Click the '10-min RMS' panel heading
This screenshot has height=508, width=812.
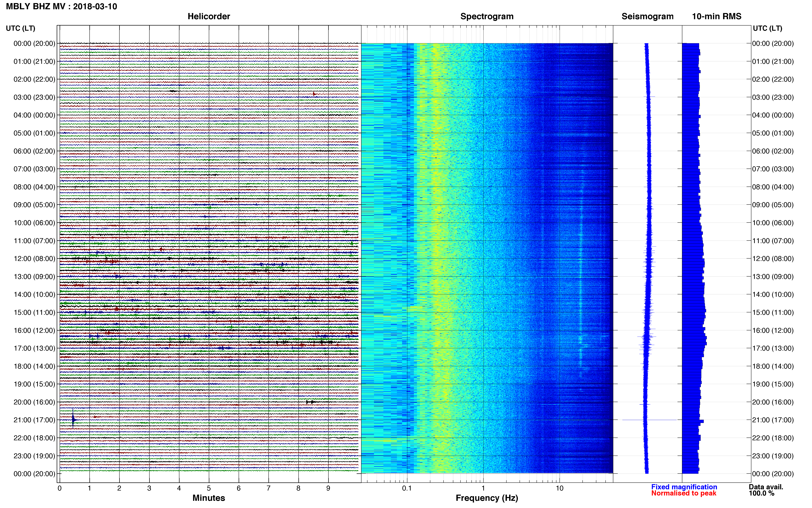pos(717,16)
